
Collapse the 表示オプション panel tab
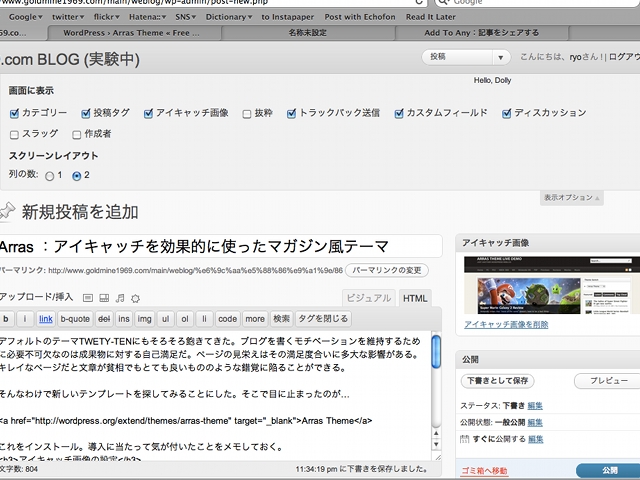571,198
